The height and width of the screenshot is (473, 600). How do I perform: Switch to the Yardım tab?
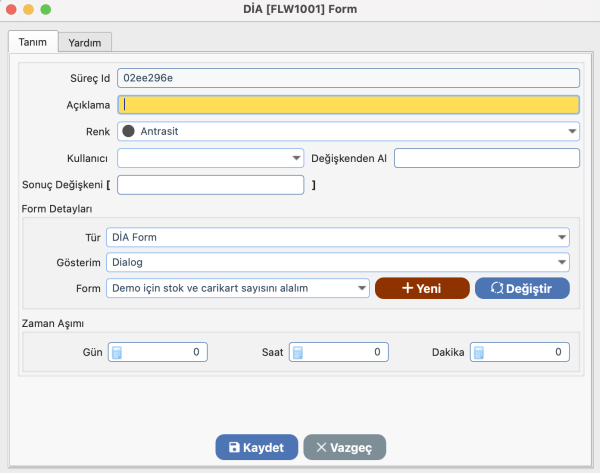tap(85, 42)
